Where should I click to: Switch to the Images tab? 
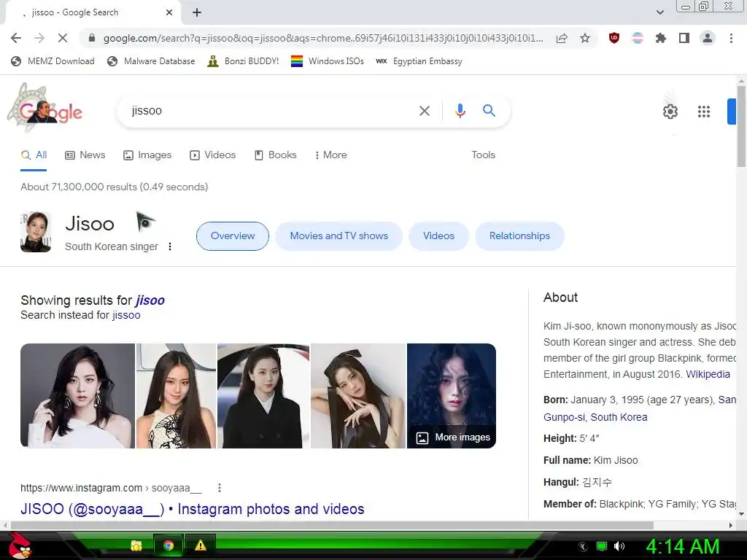(147, 155)
